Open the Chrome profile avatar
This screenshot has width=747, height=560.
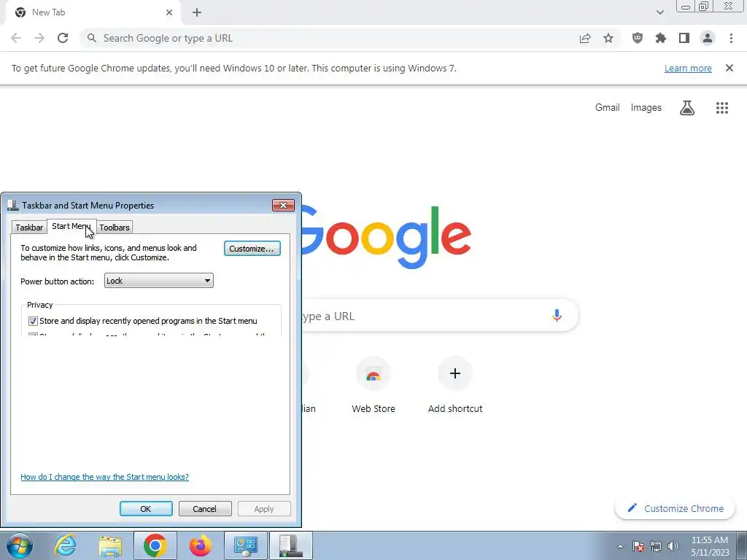pos(708,38)
